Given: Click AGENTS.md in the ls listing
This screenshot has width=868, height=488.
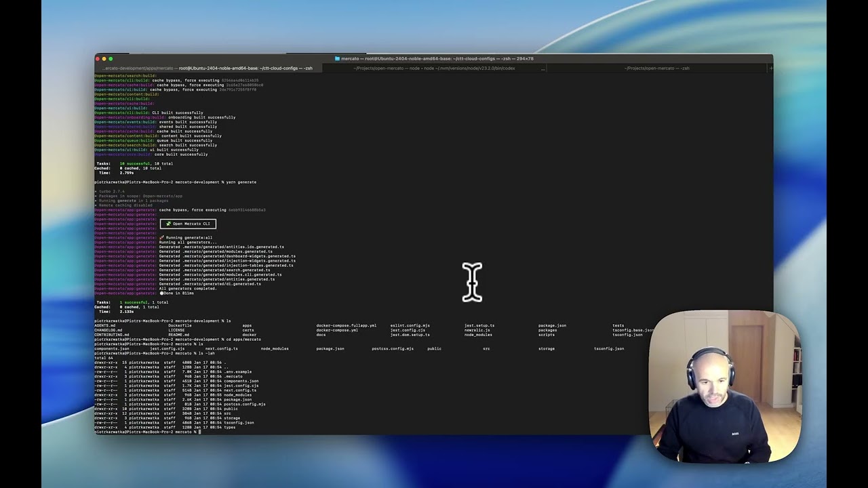Looking at the screenshot, I should (x=104, y=325).
